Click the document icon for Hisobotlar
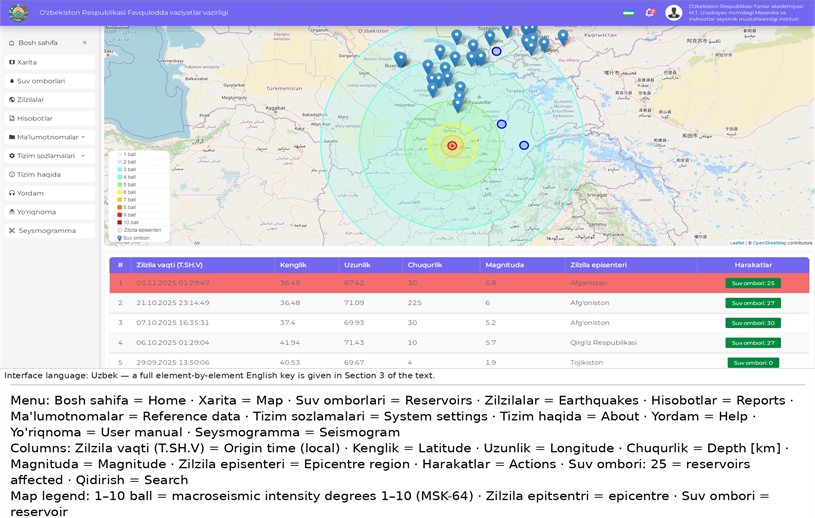 click(x=12, y=118)
